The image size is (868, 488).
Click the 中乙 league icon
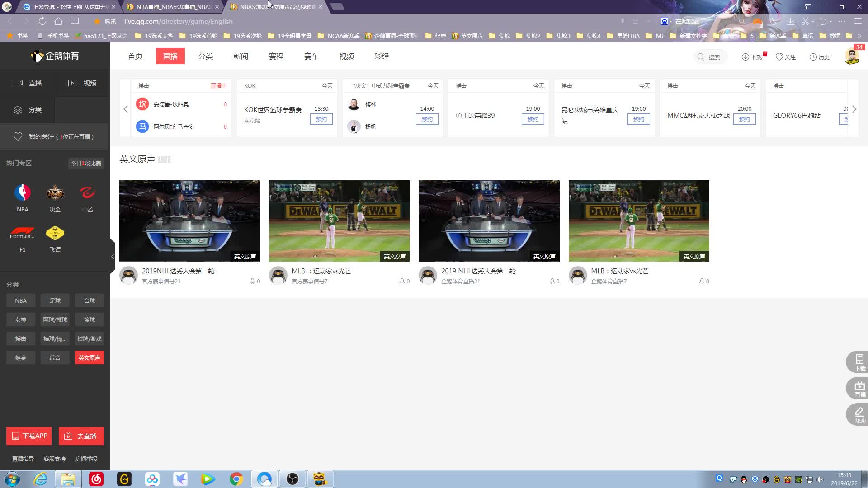87,193
